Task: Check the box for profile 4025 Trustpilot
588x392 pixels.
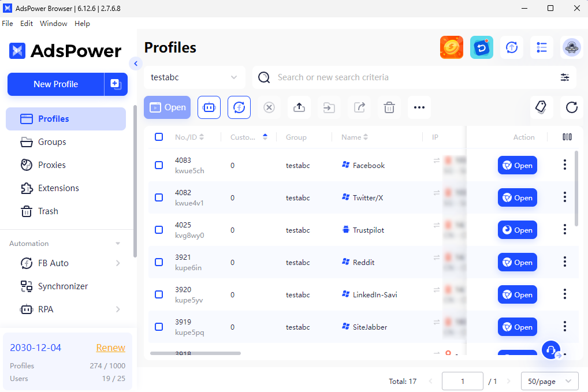Action: (x=159, y=230)
